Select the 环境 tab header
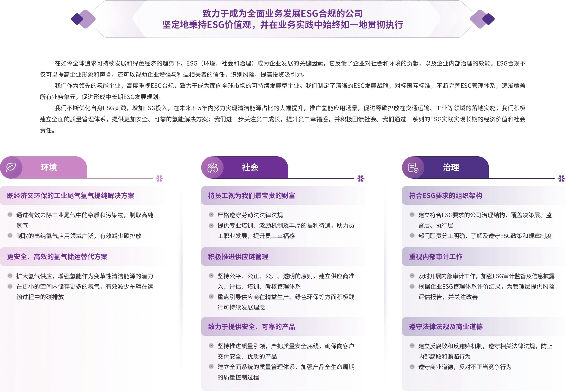This screenshot has height=392, width=566. click(43, 167)
